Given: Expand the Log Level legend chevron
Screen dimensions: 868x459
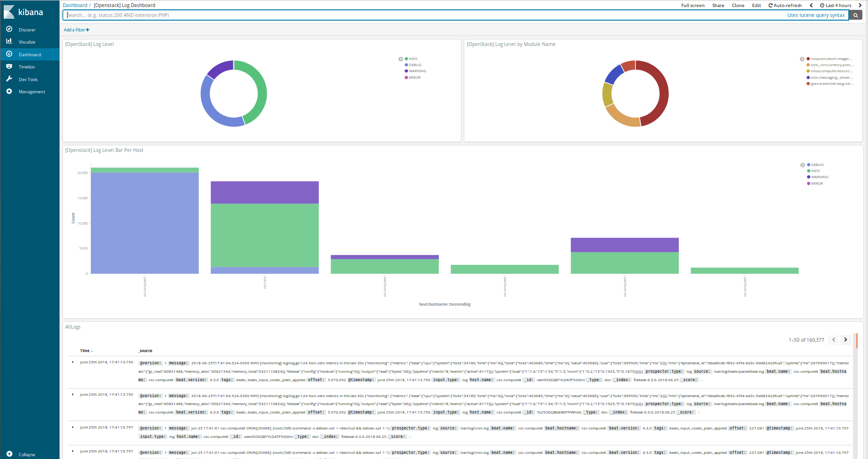Looking at the screenshot, I should coord(400,59).
